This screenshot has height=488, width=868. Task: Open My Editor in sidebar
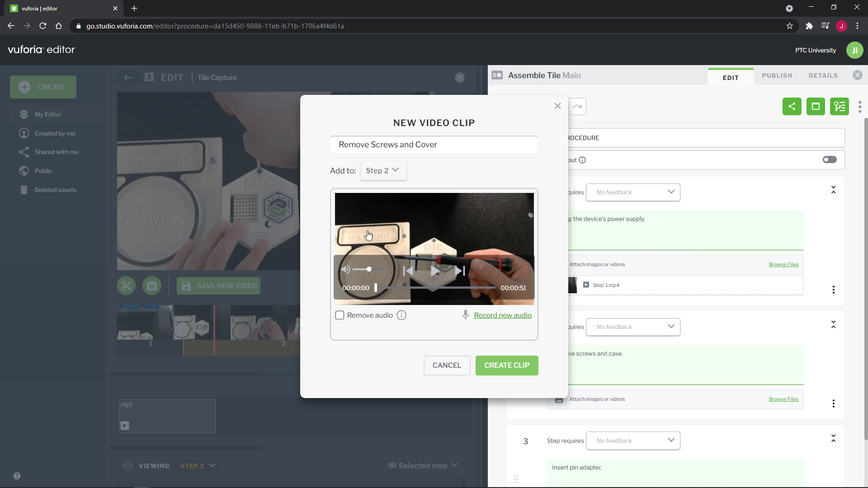(48, 114)
